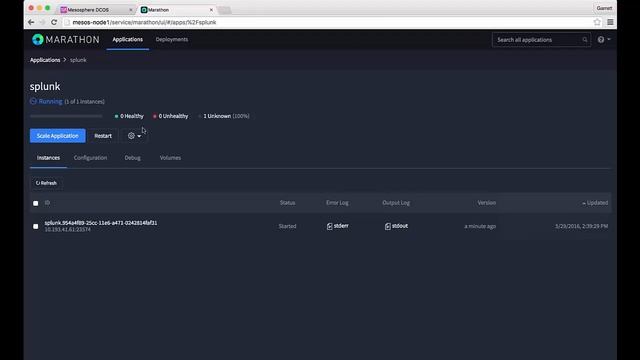Viewport: 640px width, 360px height.
Task: Switch to the Debug tab
Action: pyautogui.click(x=133, y=158)
